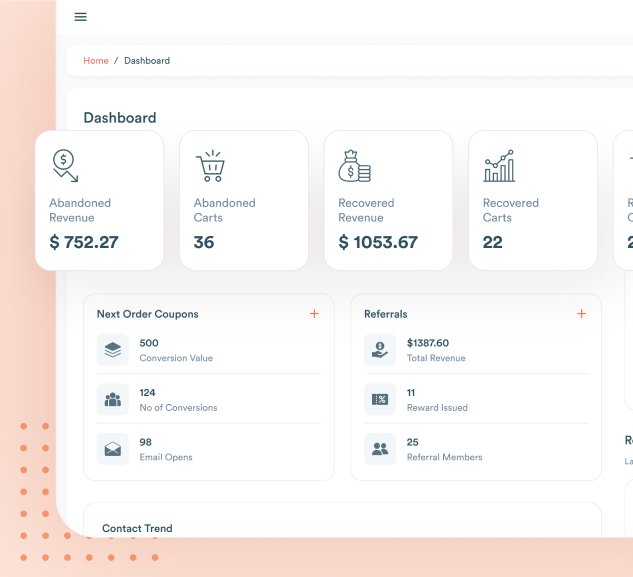The height and width of the screenshot is (577, 633).
Task: Click the Contact Trend heading
Action: (x=137, y=528)
